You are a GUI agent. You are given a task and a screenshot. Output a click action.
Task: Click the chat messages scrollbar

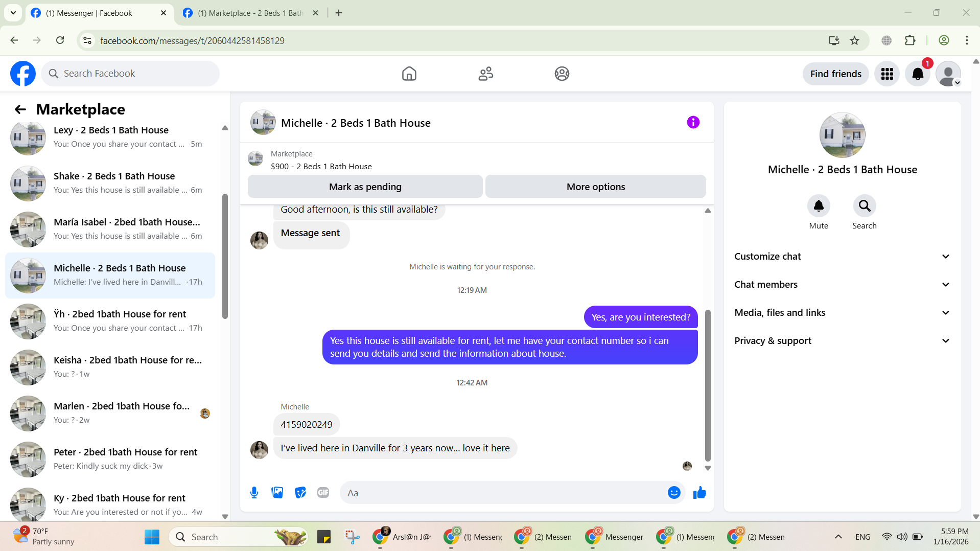click(x=708, y=385)
